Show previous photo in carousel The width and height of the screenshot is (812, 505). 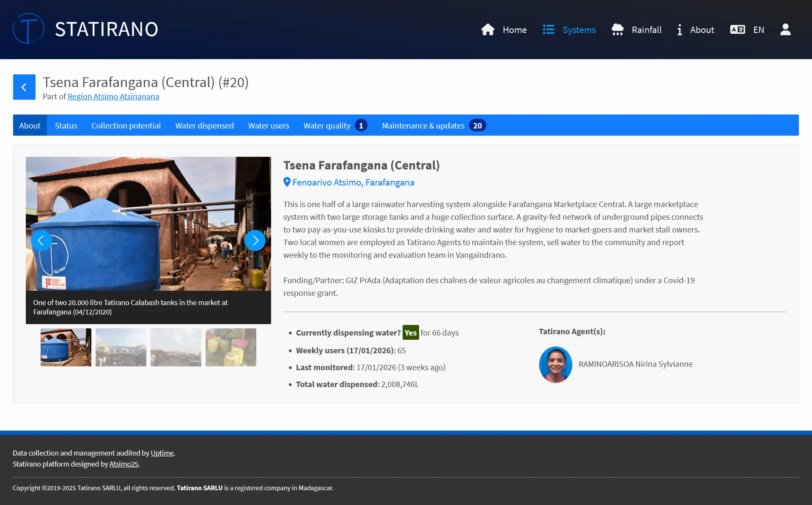(x=41, y=240)
